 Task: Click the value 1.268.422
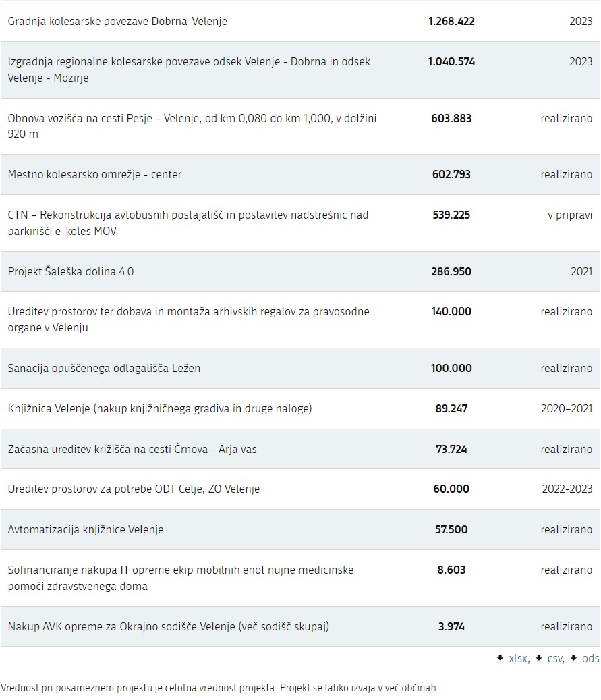(451, 22)
